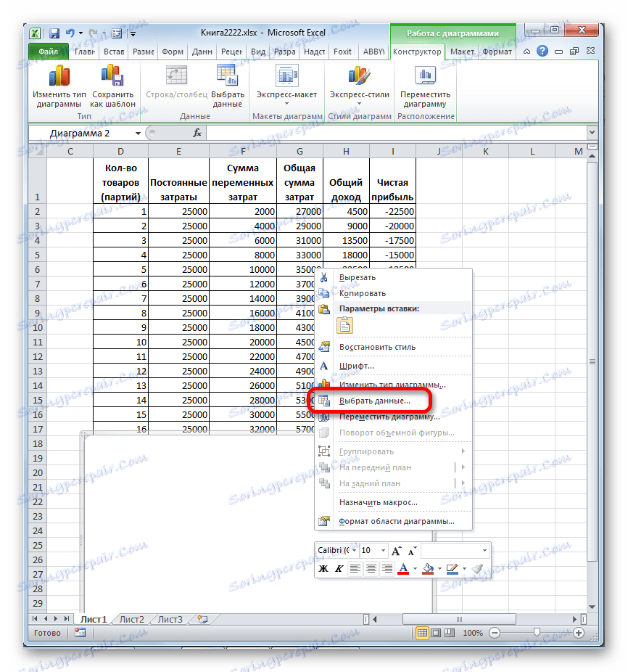This screenshot has height=672, width=628.
Task: Click the fill color bucket icon
Action: (x=428, y=569)
